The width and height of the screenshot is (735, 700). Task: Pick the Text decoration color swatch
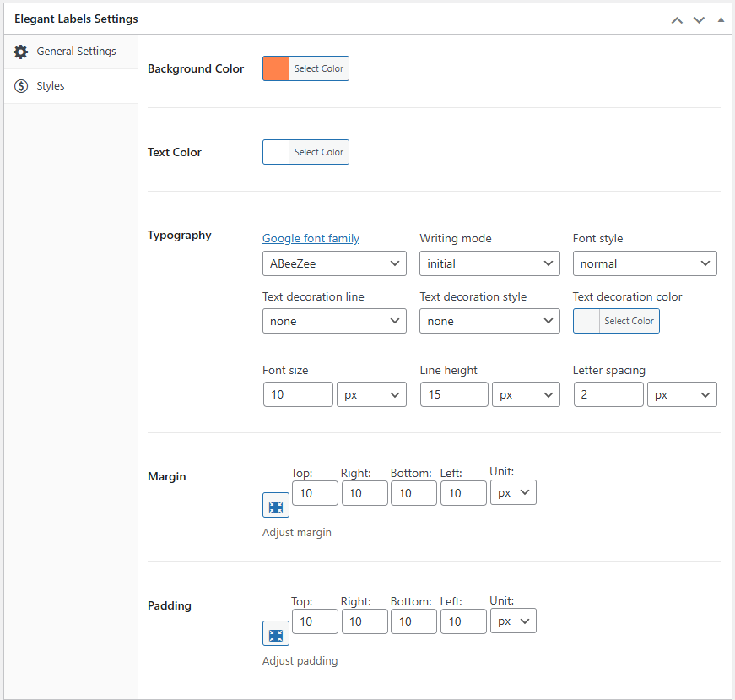(x=586, y=321)
